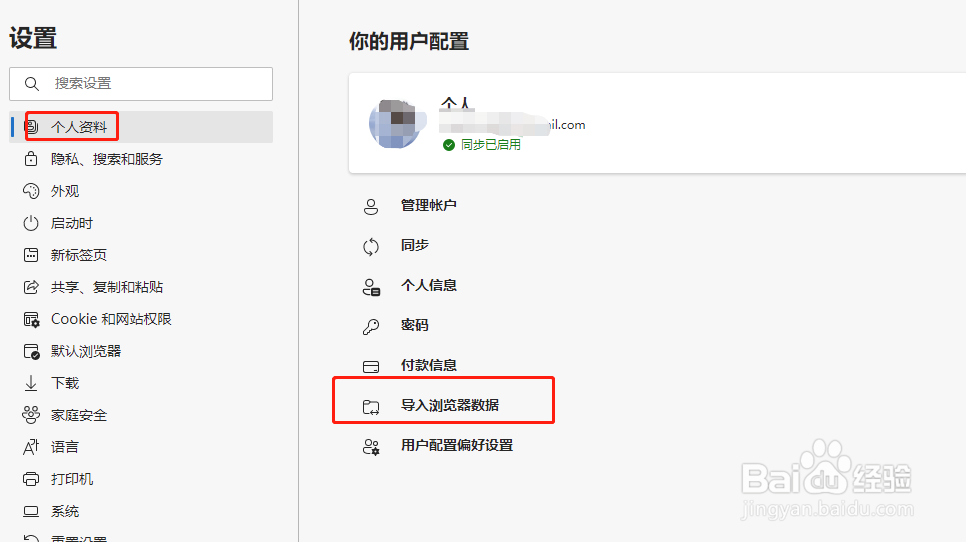Click the 同步 sync arrows icon
Viewport: 966px width, 542px height.
coord(371,246)
